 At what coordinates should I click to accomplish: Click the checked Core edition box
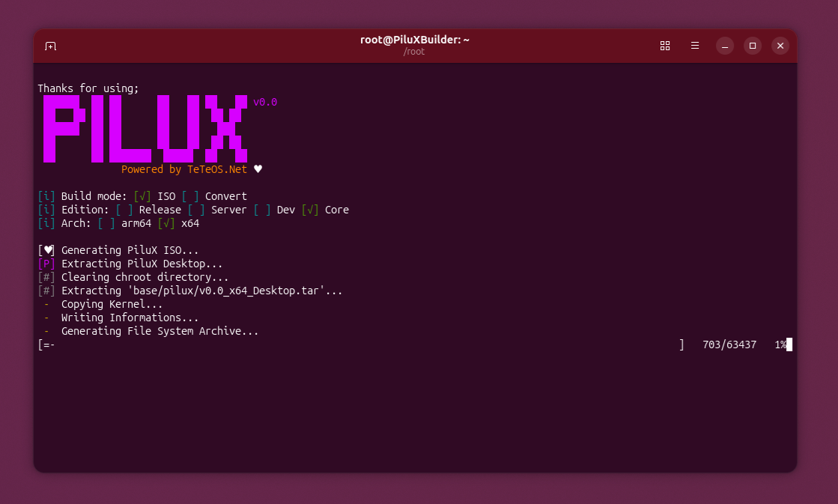(x=310, y=210)
